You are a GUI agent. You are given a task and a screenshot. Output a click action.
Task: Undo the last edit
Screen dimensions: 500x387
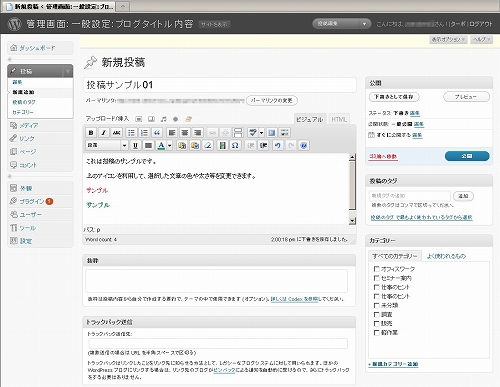[x=278, y=145]
